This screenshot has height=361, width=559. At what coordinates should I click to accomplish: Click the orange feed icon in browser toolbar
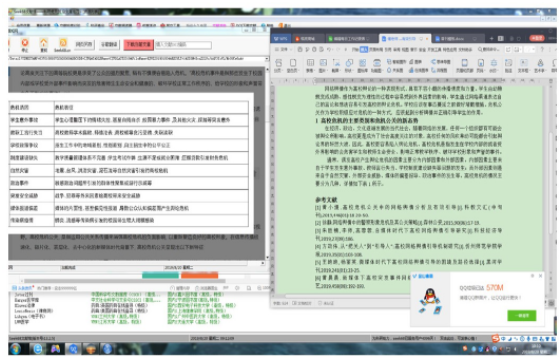63,43
